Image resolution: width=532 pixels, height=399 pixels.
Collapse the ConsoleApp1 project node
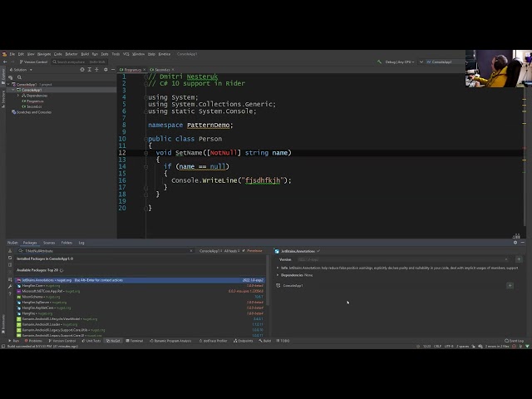pos(13,90)
